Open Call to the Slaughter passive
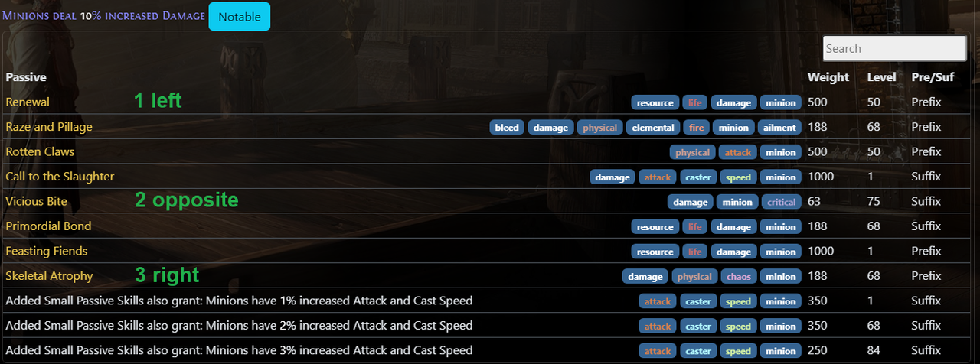 [60, 177]
